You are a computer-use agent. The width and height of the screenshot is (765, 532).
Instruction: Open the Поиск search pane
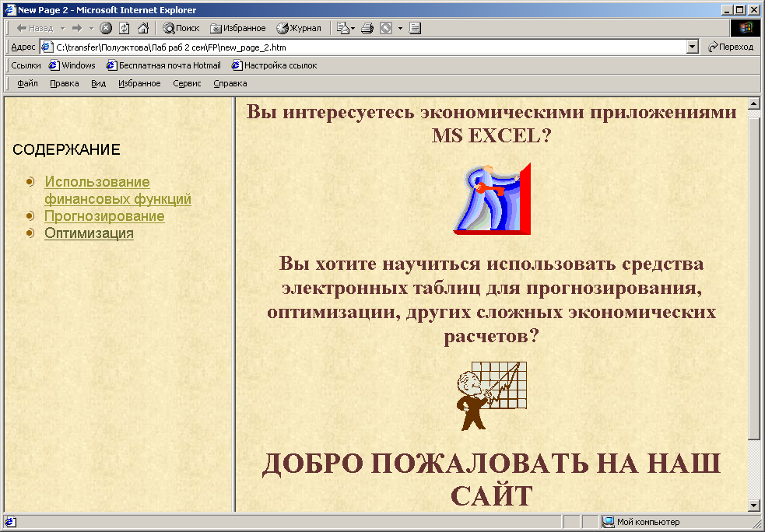(x=181, y=28)
